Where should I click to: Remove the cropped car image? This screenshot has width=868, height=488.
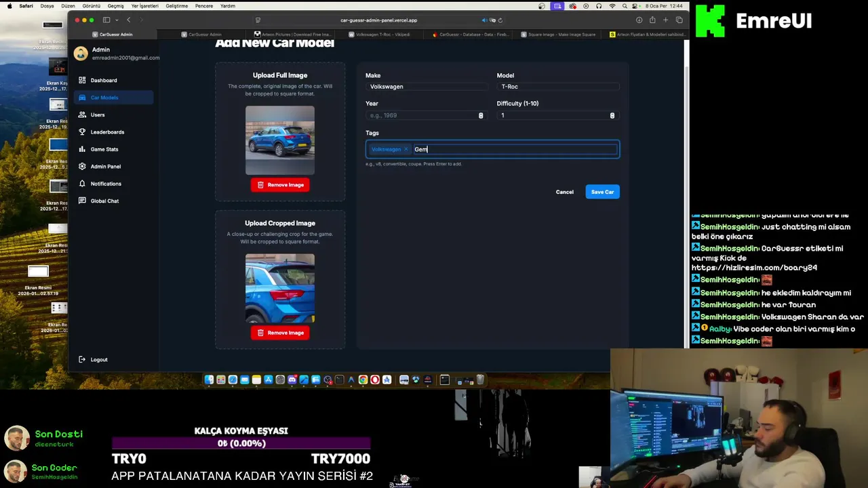tap(280, 332)
